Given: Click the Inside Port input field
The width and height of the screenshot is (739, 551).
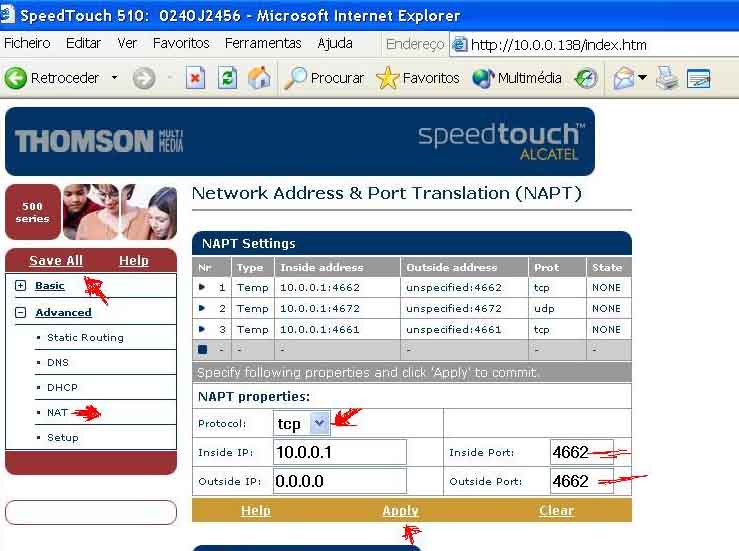Looking at the screenshot, I should 582,452.
